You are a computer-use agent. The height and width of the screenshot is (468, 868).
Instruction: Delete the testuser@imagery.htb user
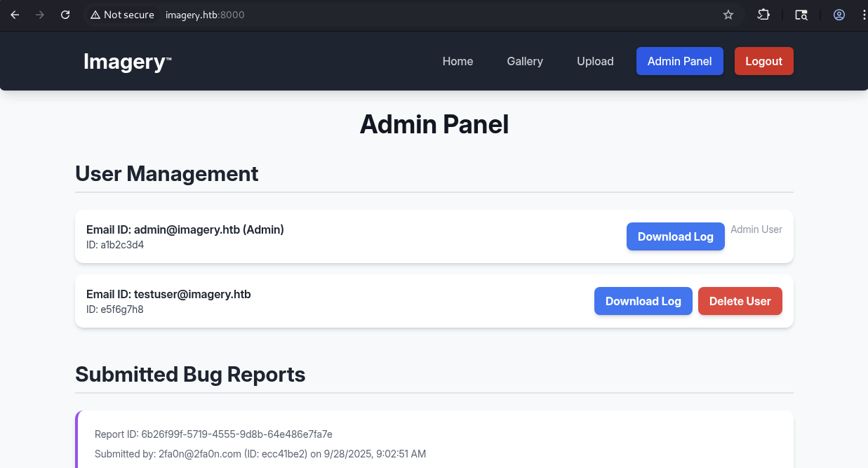tap(740, 301)
